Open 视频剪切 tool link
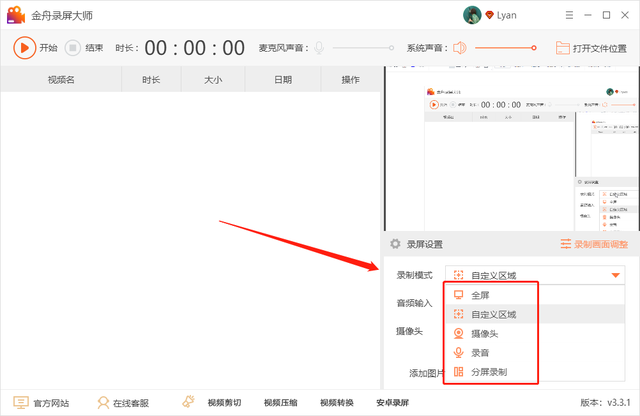640x416 pixels. [x=224, y=403]
